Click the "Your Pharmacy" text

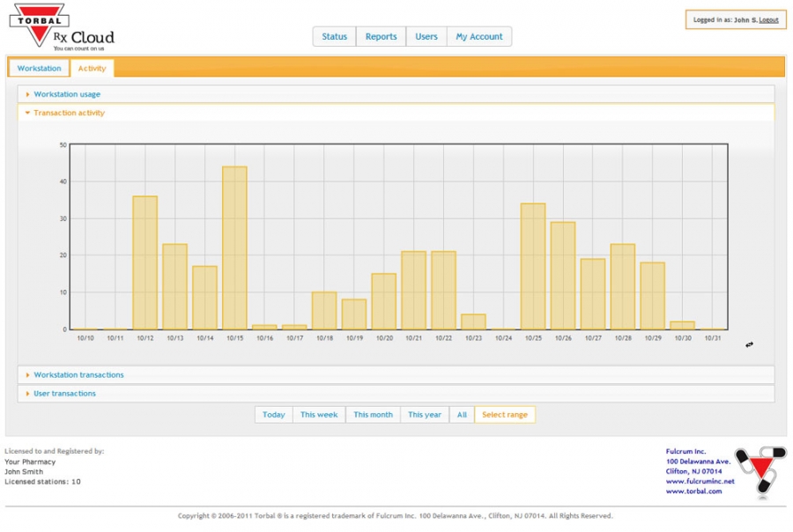[x=30, y=462]
